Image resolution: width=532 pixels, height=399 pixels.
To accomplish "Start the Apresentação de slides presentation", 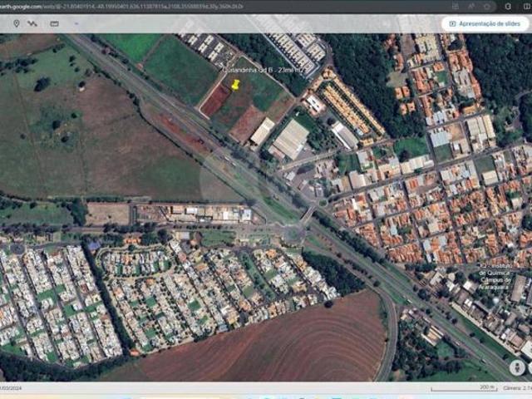I will tap(485, 24).
